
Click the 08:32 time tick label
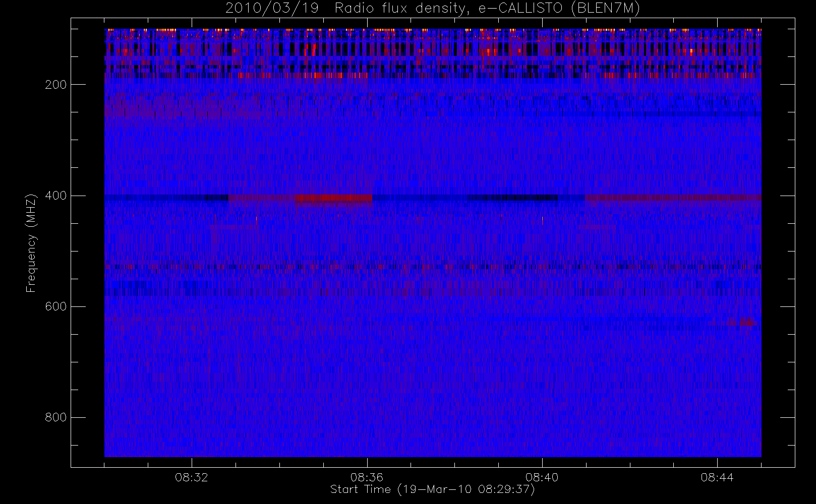click(x=192, y=477)
